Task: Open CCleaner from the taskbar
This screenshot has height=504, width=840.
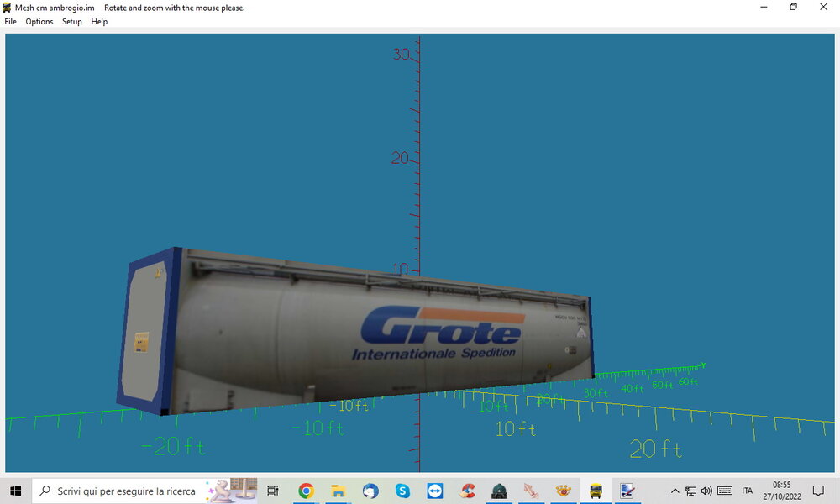Action: [467, 491]
